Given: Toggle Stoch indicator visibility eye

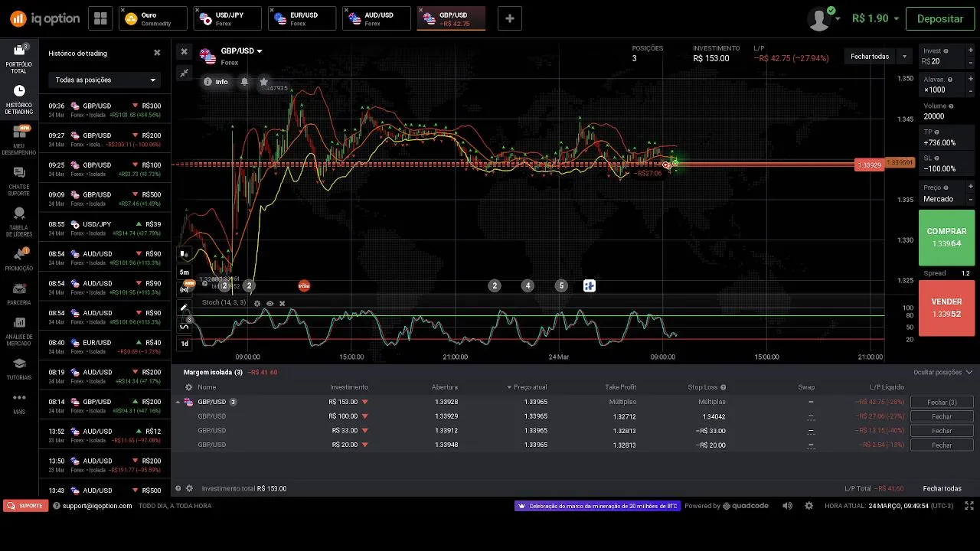Looking at the screenshot, I should click(269, 303).
